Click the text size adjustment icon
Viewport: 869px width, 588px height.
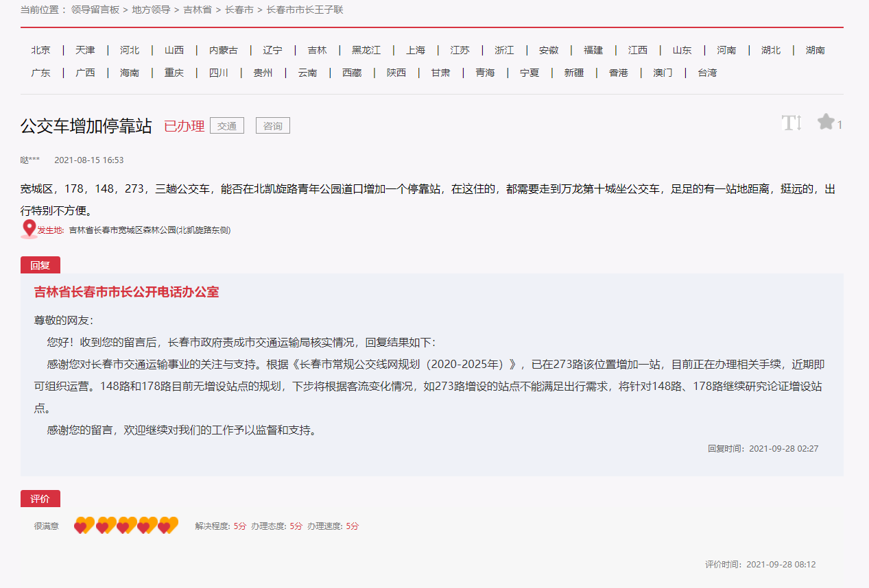pyautogui.click(x=791, y=123)
